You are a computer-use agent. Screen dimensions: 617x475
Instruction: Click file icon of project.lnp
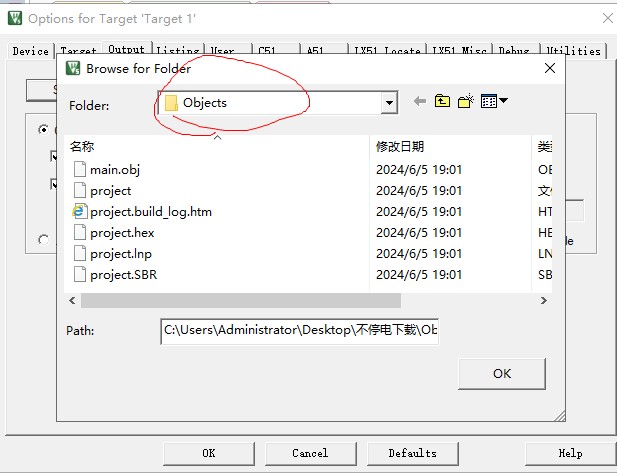click(80, 253)
